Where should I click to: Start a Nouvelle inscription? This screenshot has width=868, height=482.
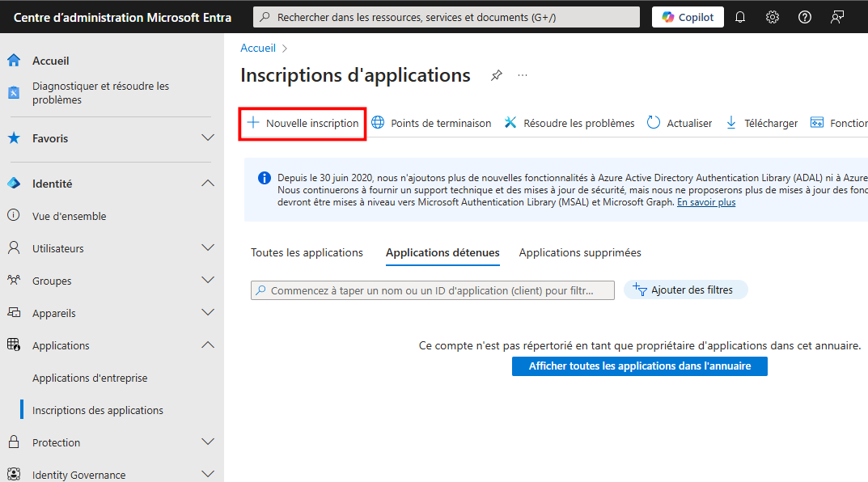coord(303,124)
